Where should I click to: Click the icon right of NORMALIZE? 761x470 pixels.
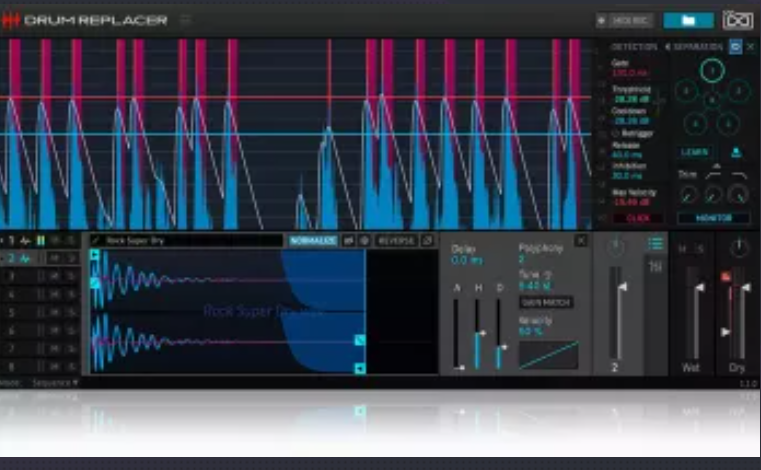tap(348, 240)
